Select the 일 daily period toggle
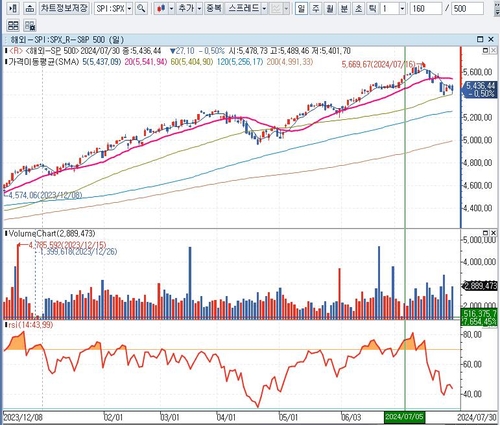Viewport: 500px width, 425px height. click(x=301, y=8)
